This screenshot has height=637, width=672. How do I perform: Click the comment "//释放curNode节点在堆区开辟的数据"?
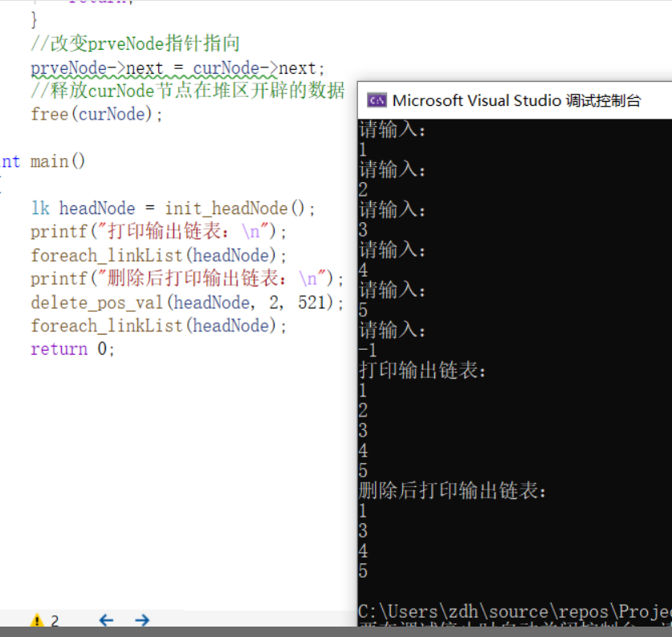tap(187, 91)
